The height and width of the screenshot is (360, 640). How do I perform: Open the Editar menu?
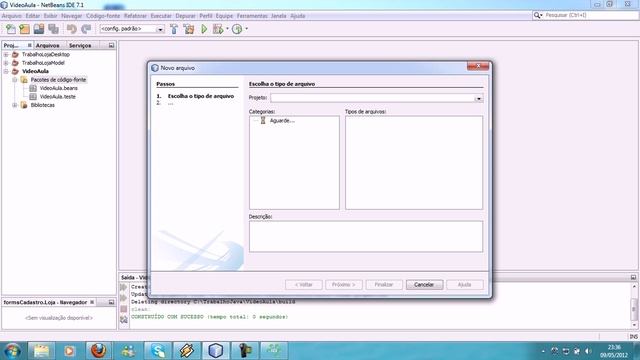point(33,16)
